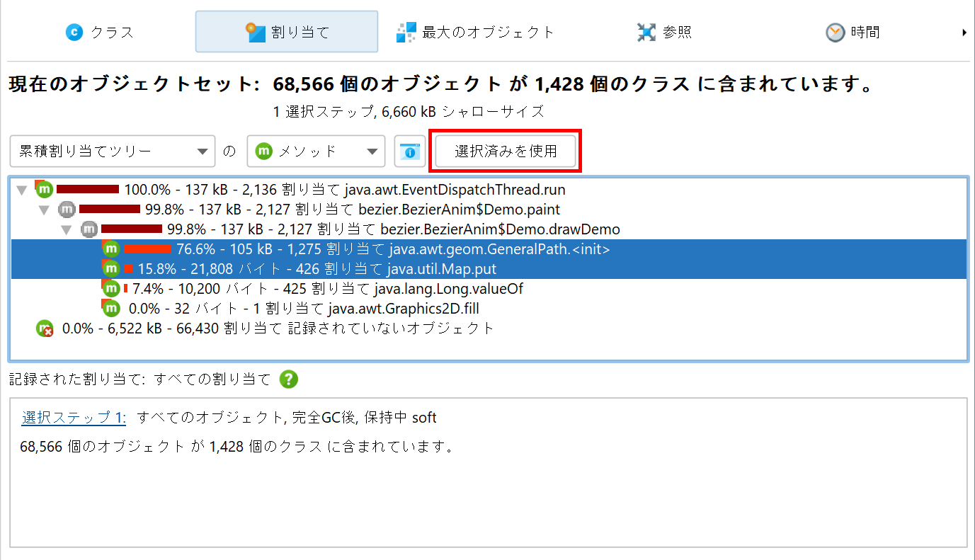The height and width of the screenshot is (560, 975).
Task: Click the unrecorded objects icon with red x
Action: point(45,328)
